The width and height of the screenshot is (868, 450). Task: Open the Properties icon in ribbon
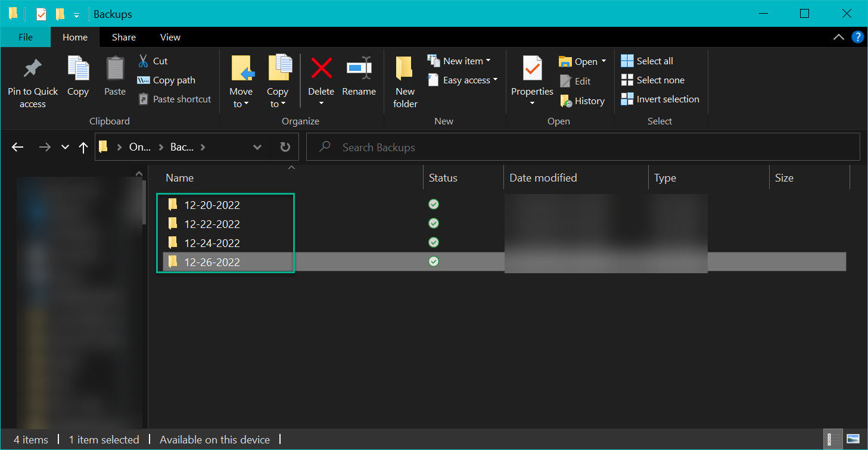(x=532, y=69)
